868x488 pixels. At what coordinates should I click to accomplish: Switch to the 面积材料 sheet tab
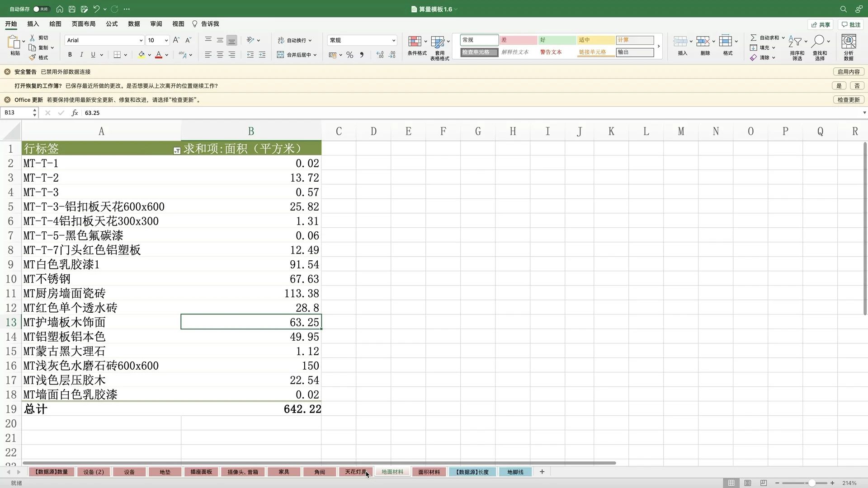(x=429, y=472)
